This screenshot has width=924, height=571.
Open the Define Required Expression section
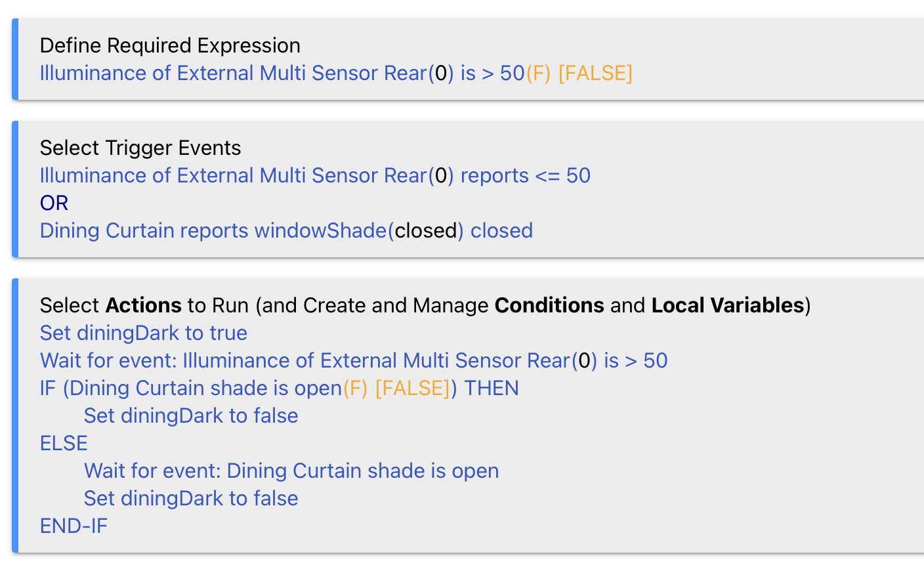click(170, 45)
